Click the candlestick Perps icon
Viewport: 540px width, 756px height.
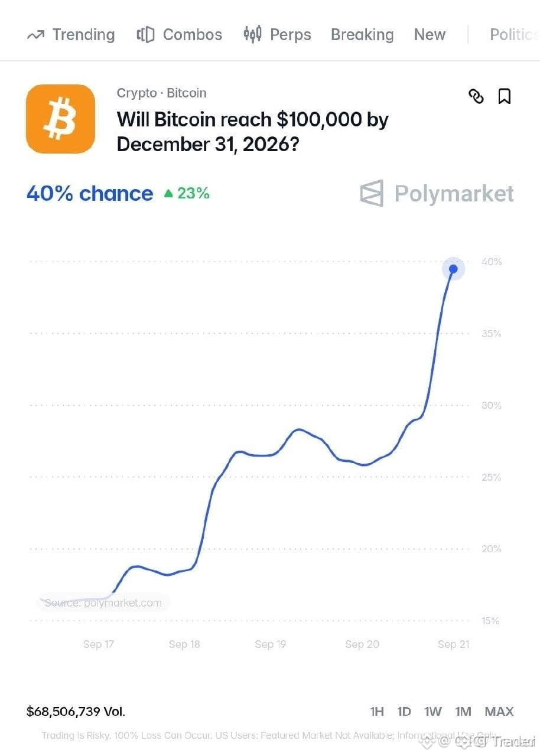252,34
